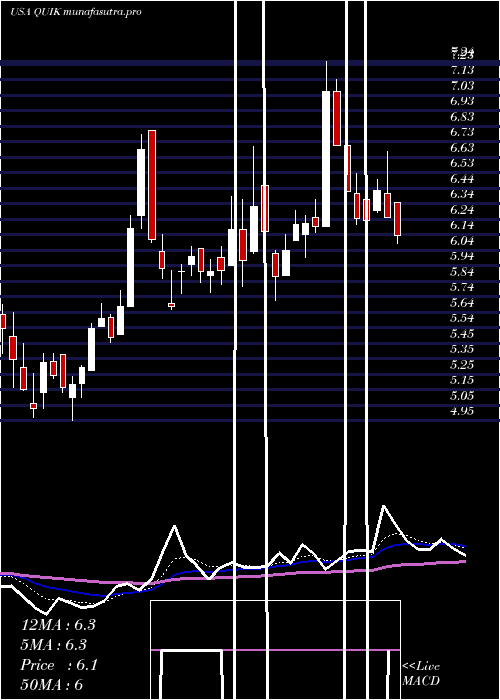Viewport: 500px width, 700px height.
Task: Select the 6.24 price axis label
Action: pyautogui.click(x=462, y=209)
